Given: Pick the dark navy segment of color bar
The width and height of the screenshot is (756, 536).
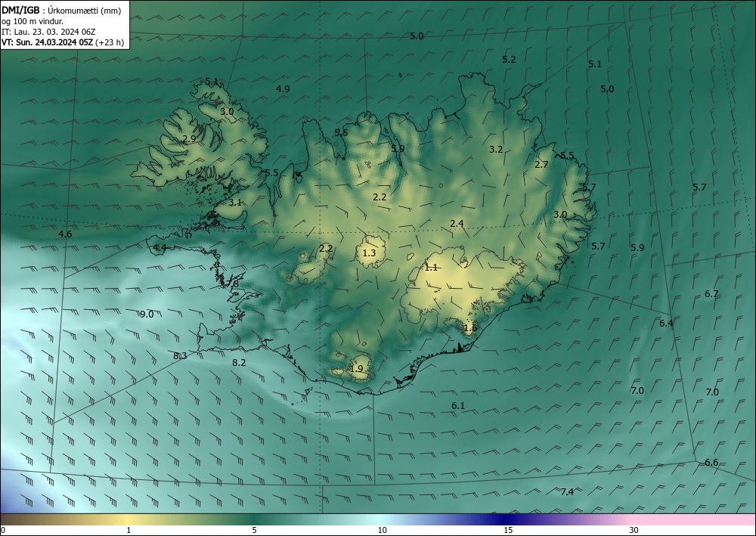Looking at the screenshot, I should pyautogui.click(x=503, y=519).
